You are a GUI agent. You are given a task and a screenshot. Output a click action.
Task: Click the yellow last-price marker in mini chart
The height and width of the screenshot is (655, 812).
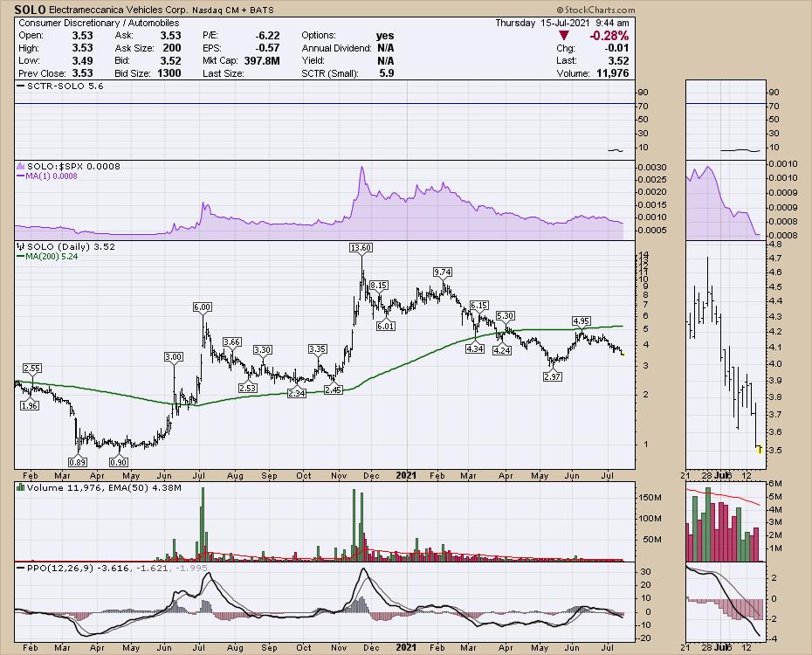coord(759,450)
